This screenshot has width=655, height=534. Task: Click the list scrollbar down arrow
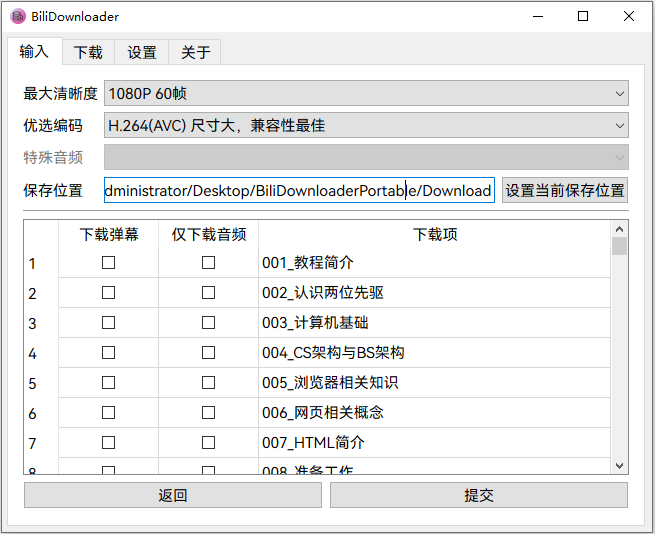[x=619, y=465]
